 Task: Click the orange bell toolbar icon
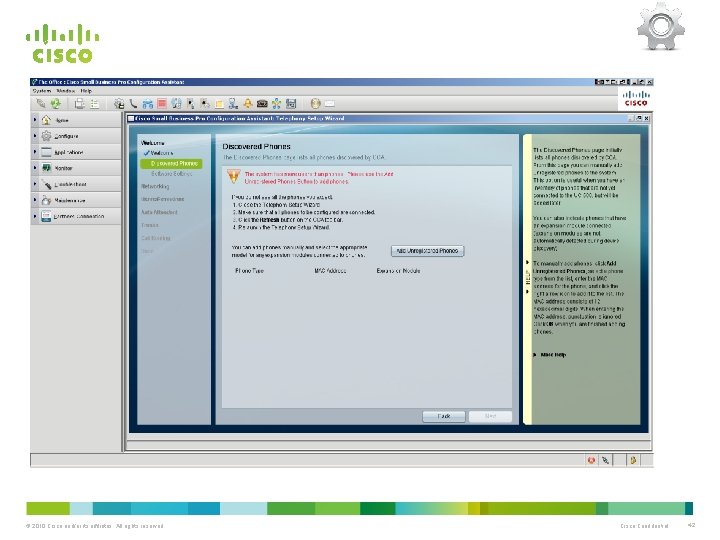pyautogui.click(x=248, y=104)
